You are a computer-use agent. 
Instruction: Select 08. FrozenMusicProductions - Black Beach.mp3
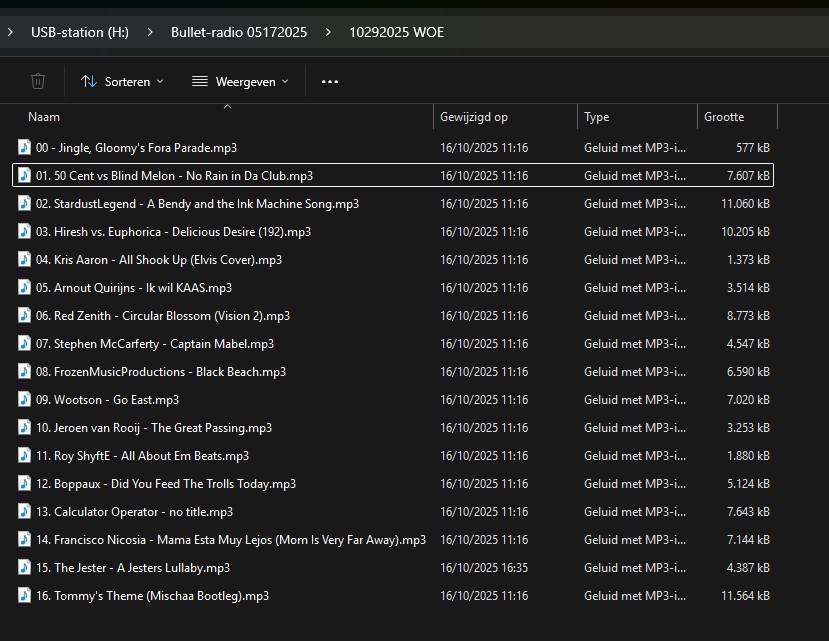161,372
